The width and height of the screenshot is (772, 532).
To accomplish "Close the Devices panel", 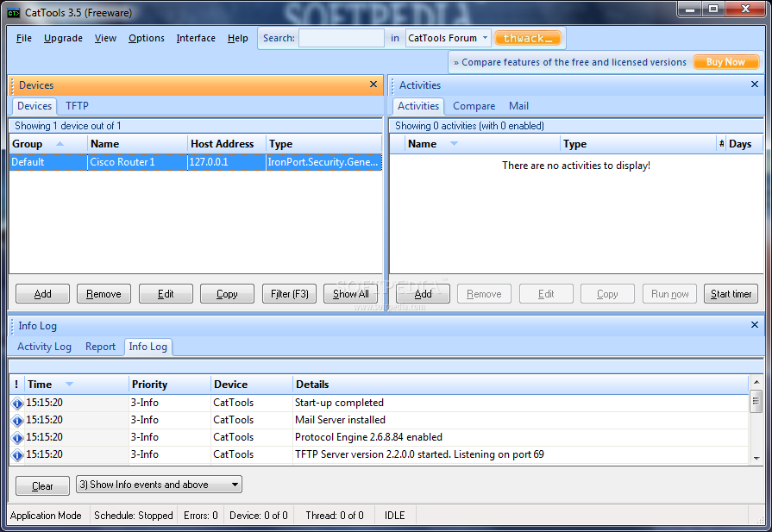I will coord(373,84).
